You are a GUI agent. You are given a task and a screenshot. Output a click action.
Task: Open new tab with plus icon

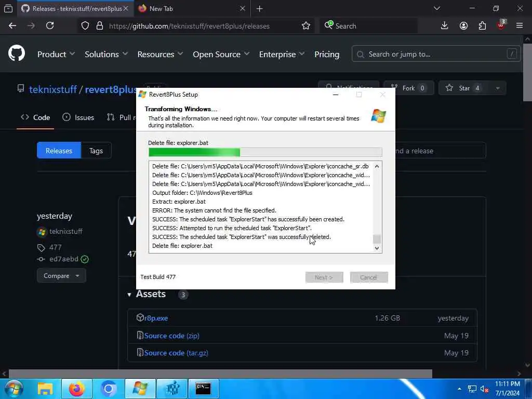point(260,9)
